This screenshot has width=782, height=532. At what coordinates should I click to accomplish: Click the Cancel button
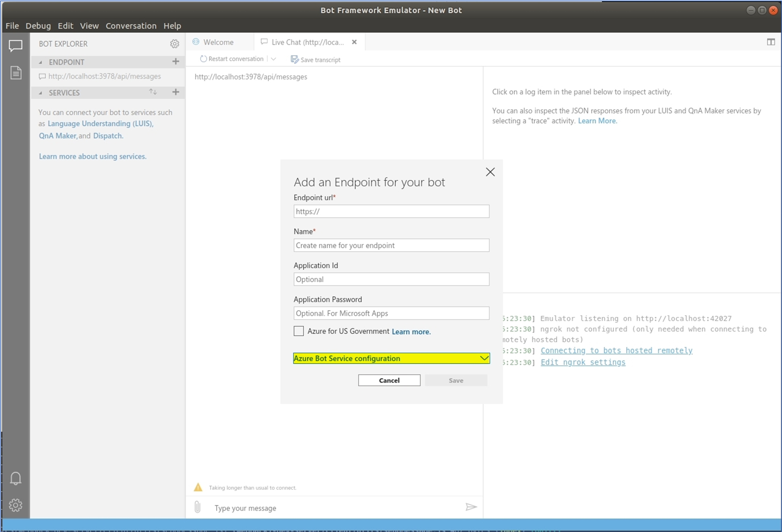click(389, 380)
